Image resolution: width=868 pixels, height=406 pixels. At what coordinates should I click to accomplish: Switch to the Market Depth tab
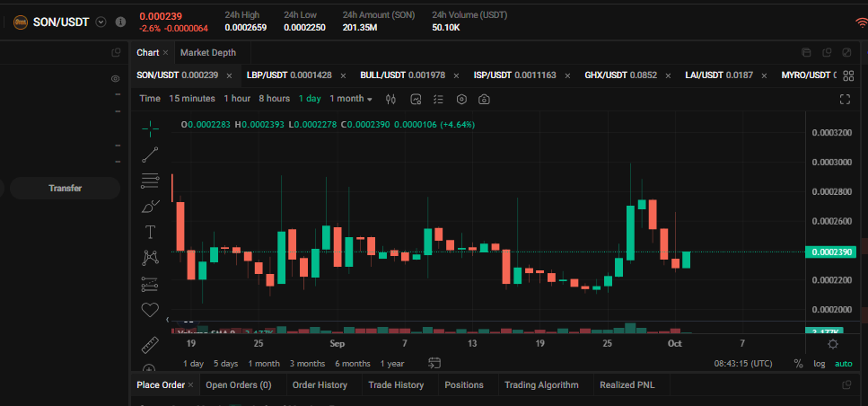click(x=208, y=53)
